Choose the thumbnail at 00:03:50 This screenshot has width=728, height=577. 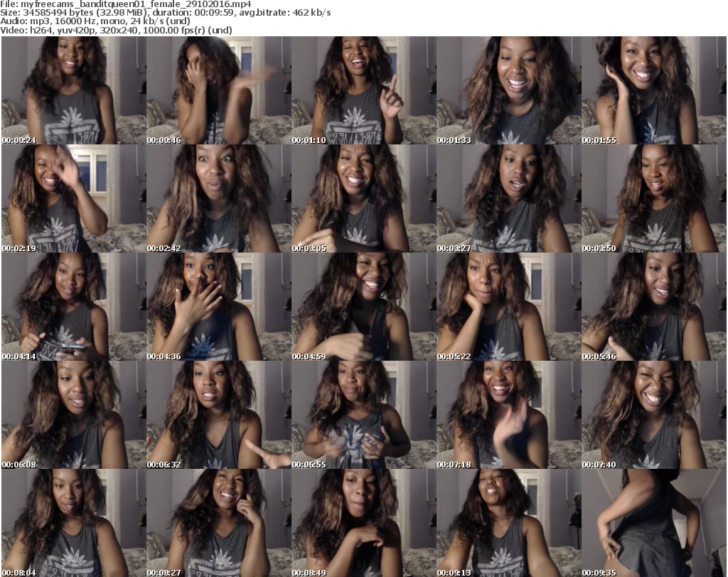[653, 198]
